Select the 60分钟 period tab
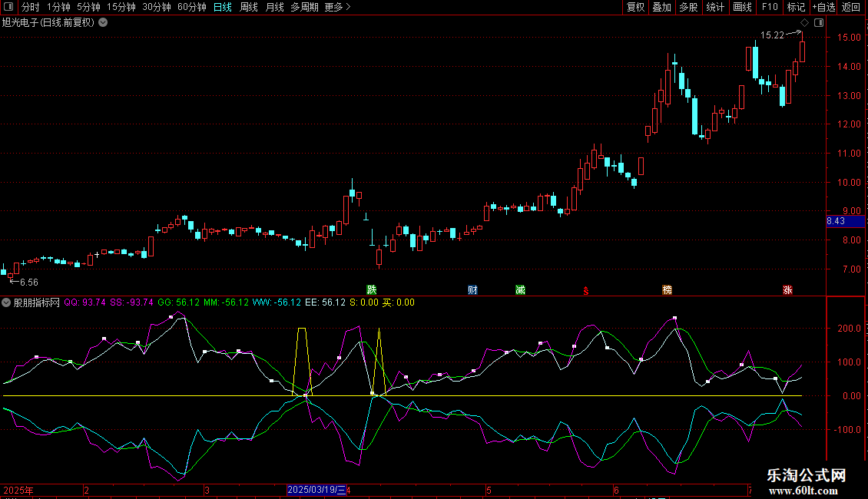The width and height of the screenshot is (868, 499). pos(191,7)
